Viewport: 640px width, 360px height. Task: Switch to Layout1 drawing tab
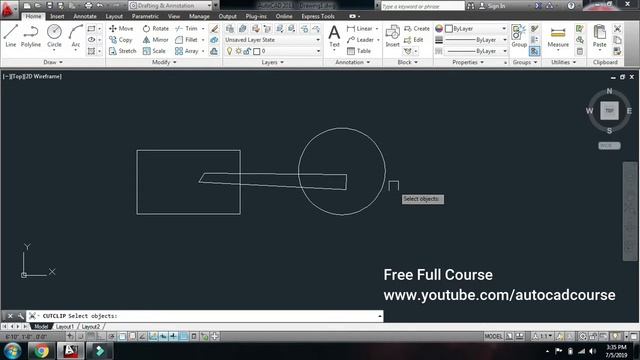tap(64, 327)
